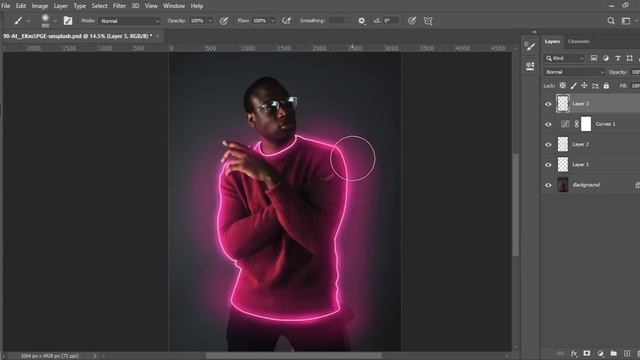Open smoothing options gear
The image size is (640, 360).
point(362,21)
